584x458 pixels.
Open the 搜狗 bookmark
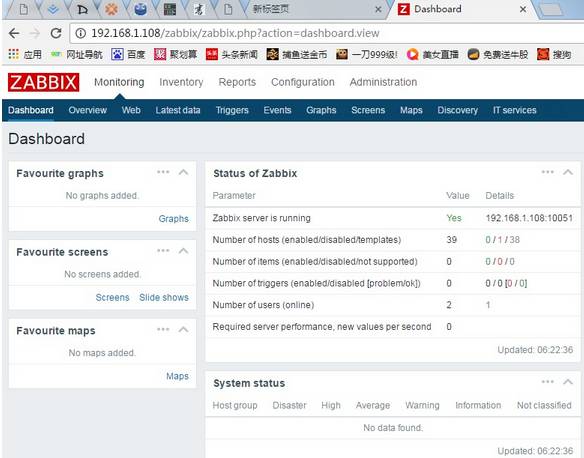[x=554, y=55]
